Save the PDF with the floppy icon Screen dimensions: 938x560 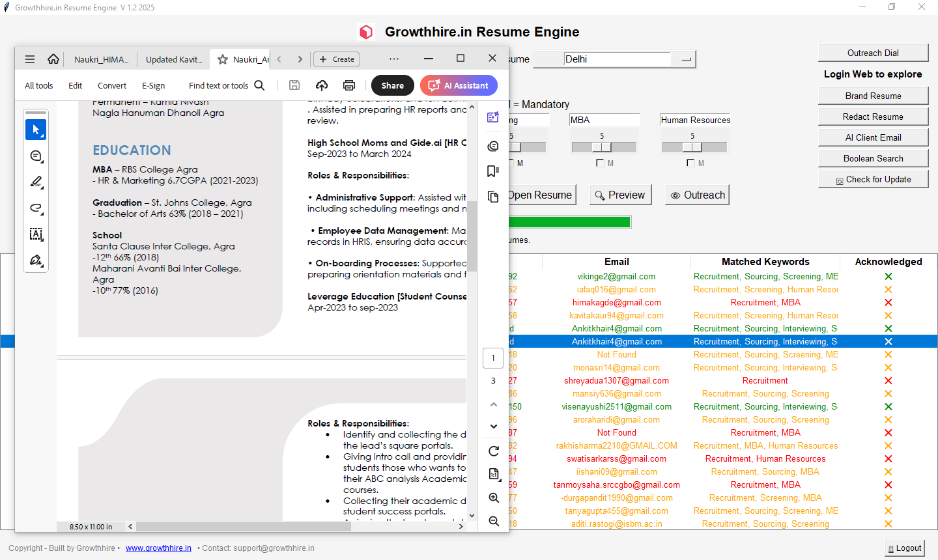[x=294, y=85]
